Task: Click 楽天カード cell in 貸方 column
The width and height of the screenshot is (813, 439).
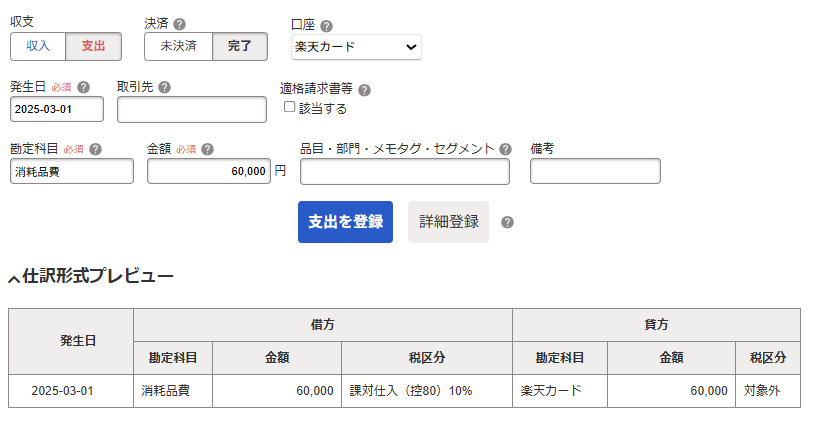Action: coord(560,391)
